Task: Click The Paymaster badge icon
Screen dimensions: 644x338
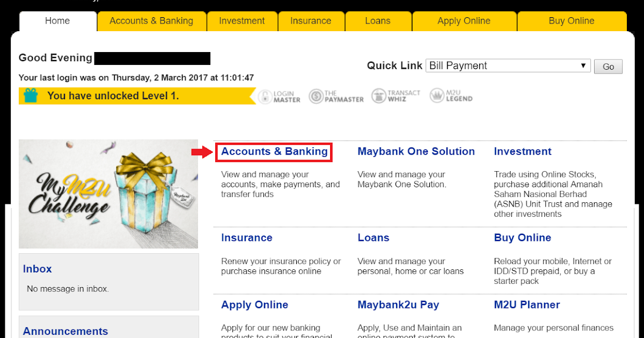Action: point(316,97)
